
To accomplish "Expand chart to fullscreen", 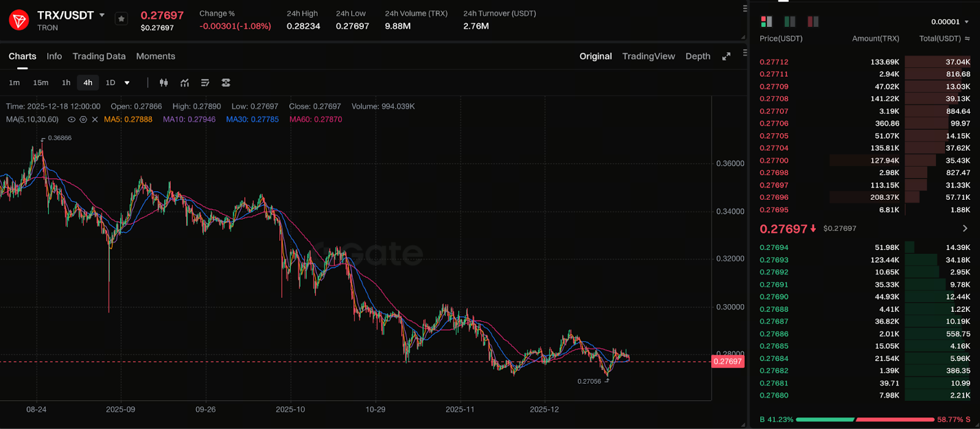I will tap(726, 56).
